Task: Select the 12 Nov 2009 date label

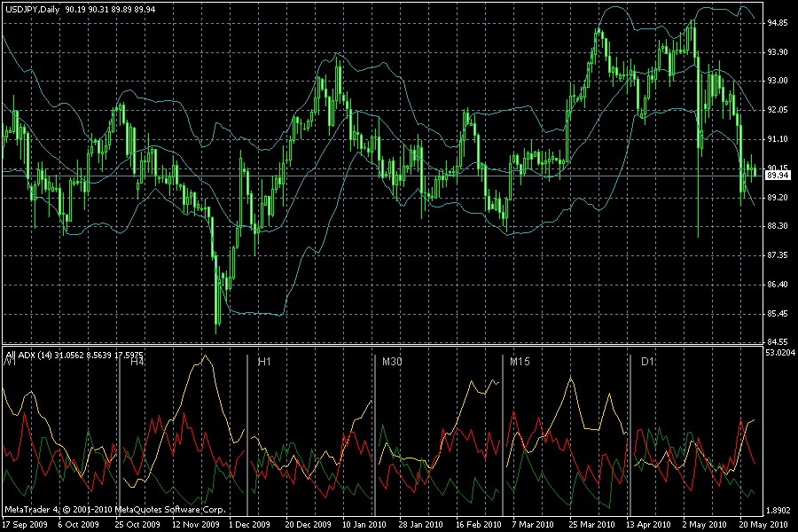Action: pyautogui.click(x=195, y=524)
